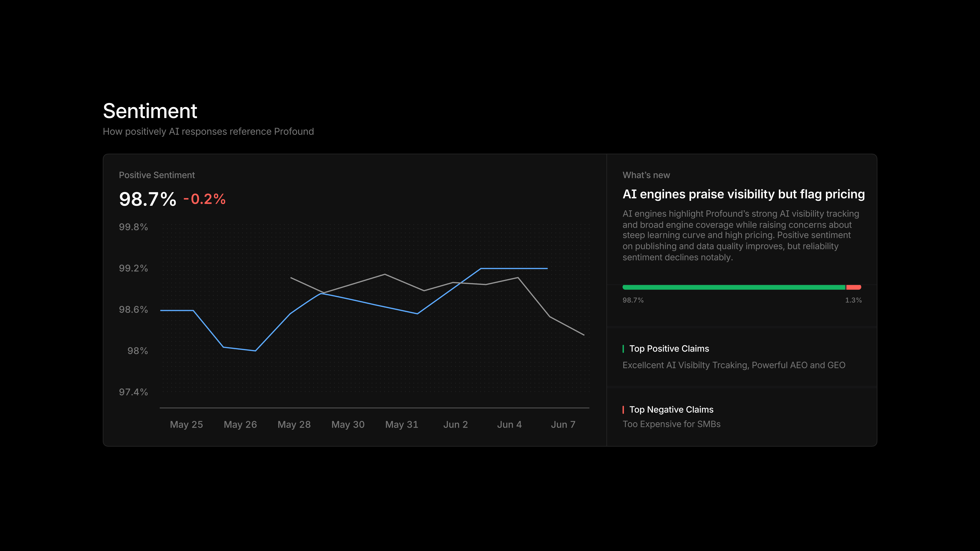The height and width of the screenshot is (551, 980).
Task: Select the Jun 7 date on the x-axis
Action: [563, 425]
